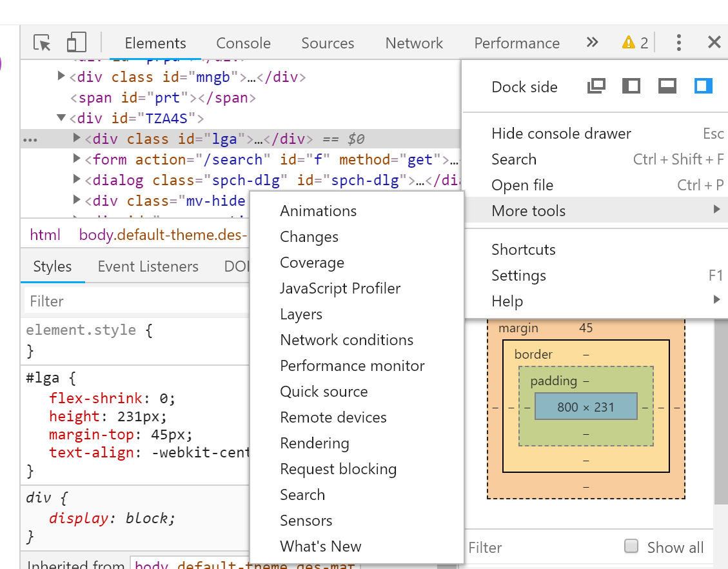Viewport: 728px width, 569px height.
Task: Dock DevTools to the bottom
Action: pyautogui.click(x=667, y=86)
